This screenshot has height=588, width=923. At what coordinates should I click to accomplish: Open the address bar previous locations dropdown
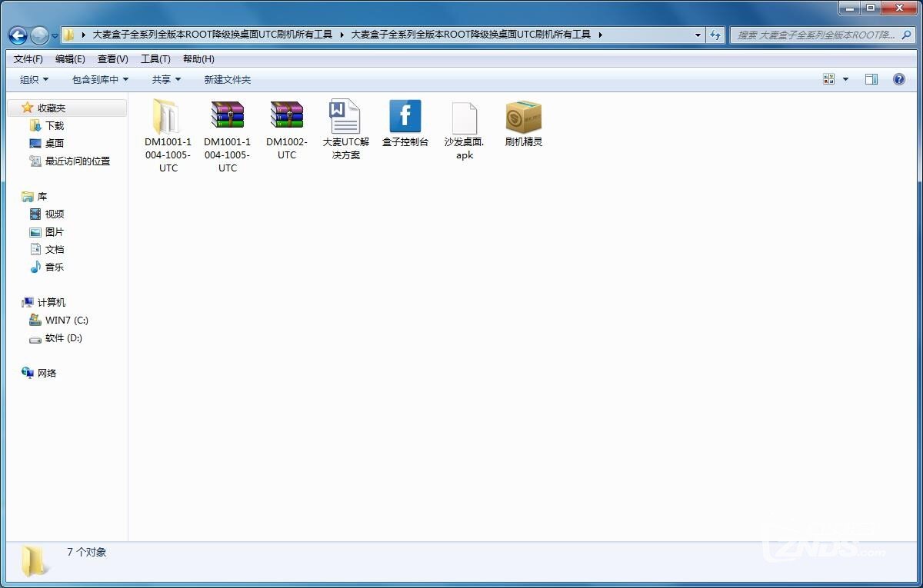click(698, 35)
